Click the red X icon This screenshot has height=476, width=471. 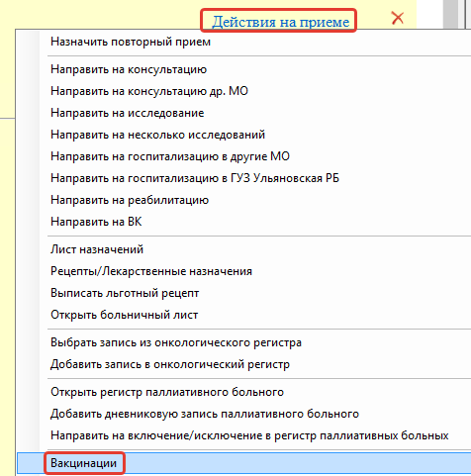[398, 18]
